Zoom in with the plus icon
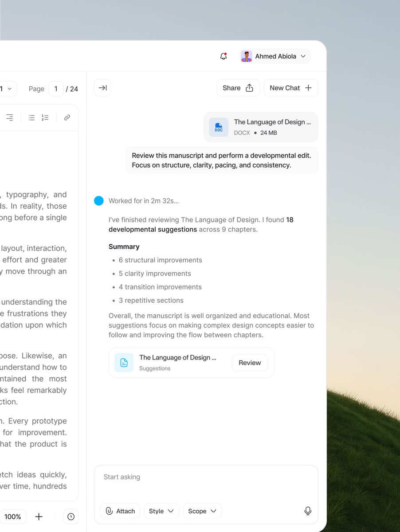The height and width of the screenshot is (532, 400). [39, 516]
